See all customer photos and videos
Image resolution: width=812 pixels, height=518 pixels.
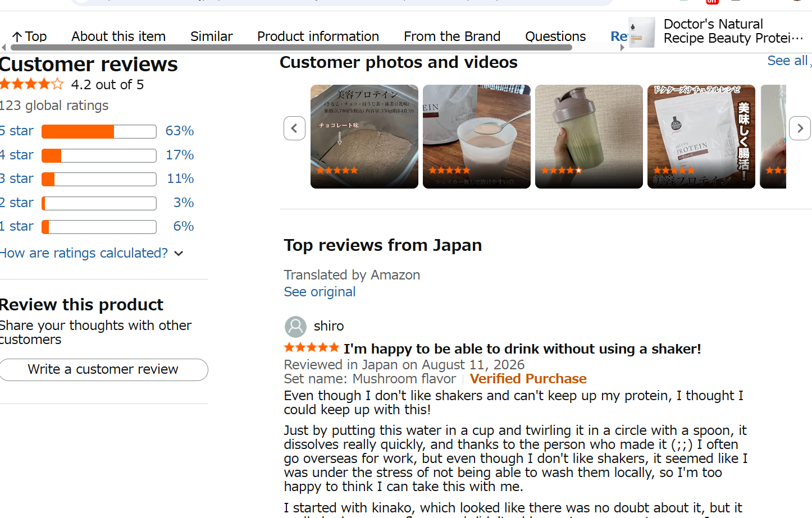[x=787, y=61]
